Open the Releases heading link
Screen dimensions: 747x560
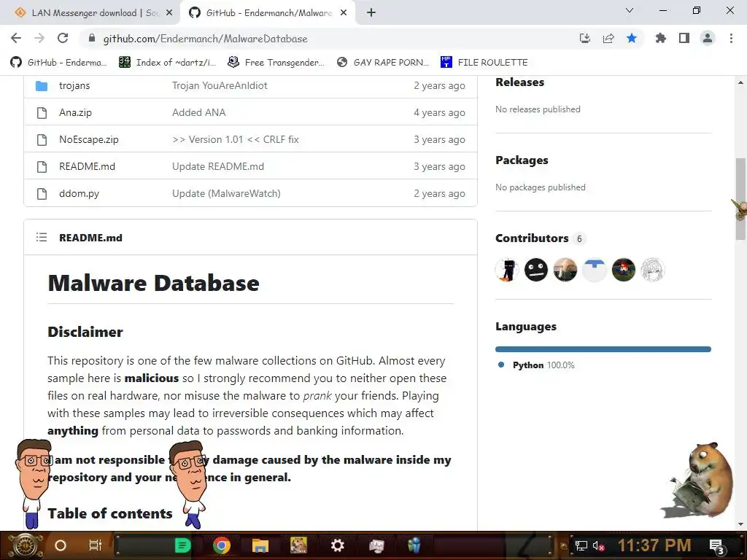pyautogui.click(x=519, y=82)
